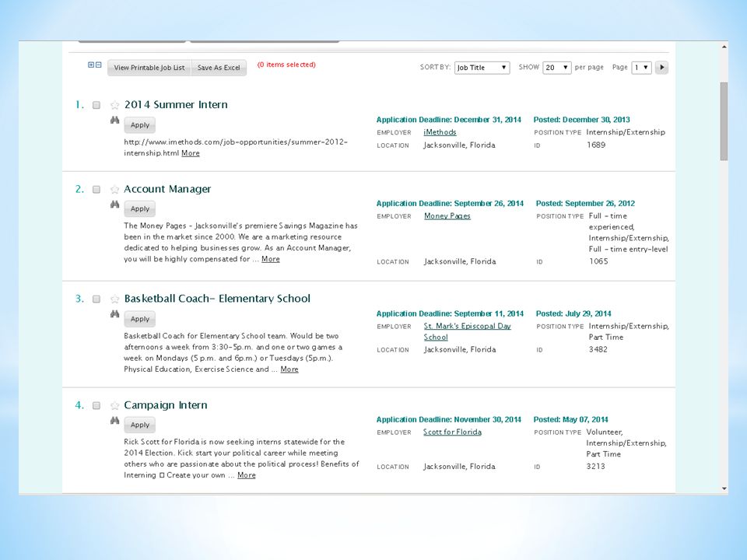Star the Campaign Intern job
747x560 pixels.
(x=115, y=406)
